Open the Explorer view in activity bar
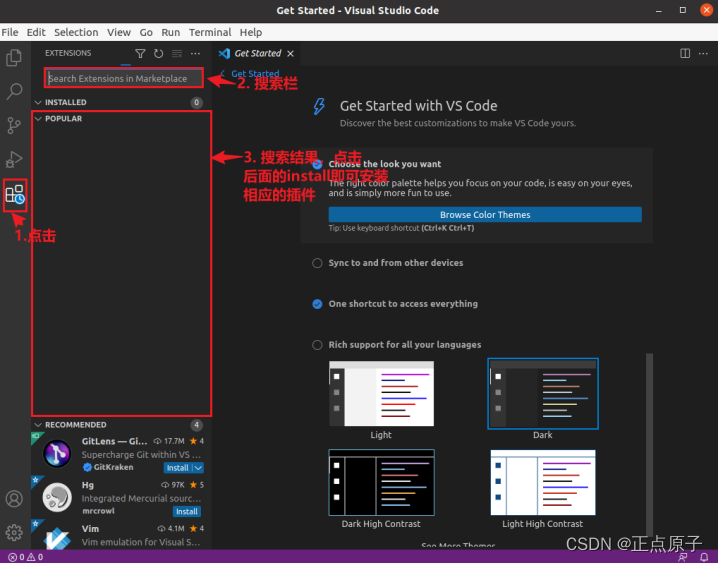 click(x=14, y=58)
